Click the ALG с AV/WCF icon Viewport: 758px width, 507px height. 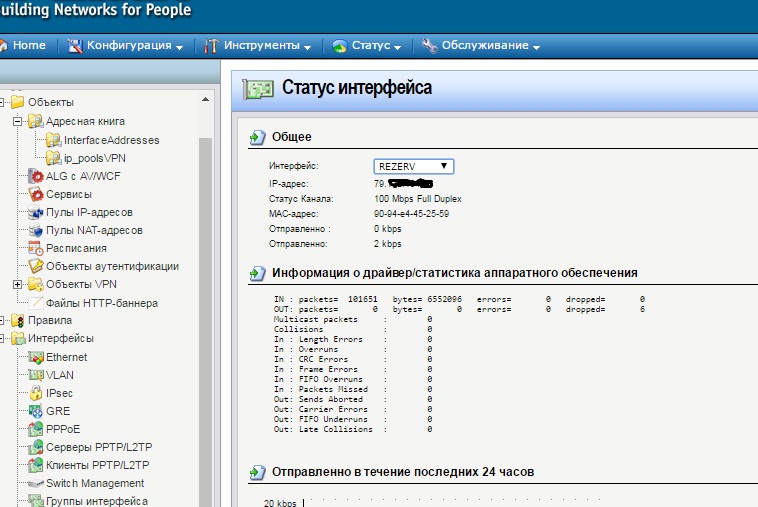tap(37, 176)
